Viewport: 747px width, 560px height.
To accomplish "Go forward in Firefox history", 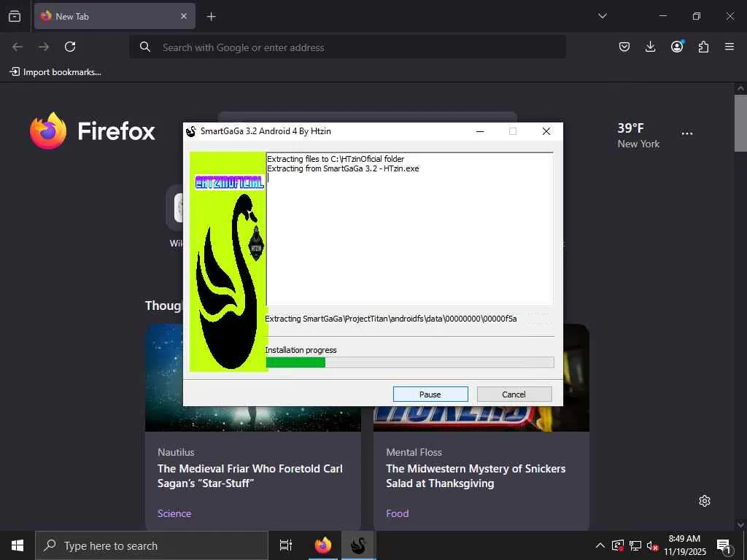I will click(x=44, y=47).
